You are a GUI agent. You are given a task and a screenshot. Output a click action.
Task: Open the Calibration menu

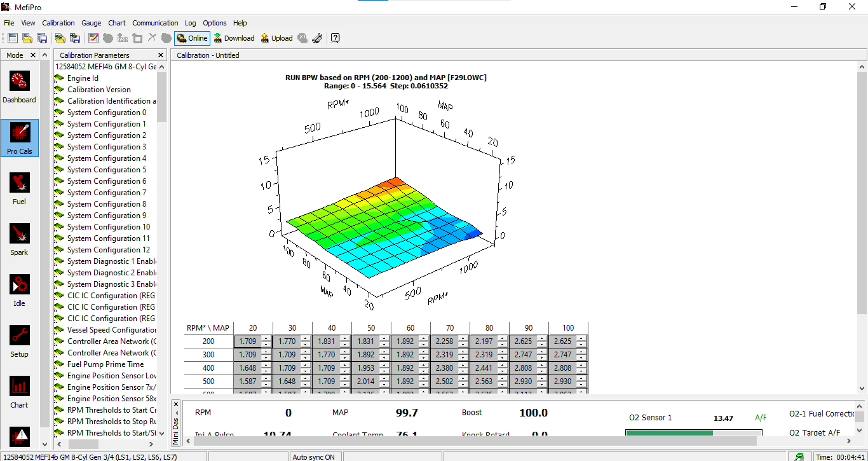pos(58,23)
